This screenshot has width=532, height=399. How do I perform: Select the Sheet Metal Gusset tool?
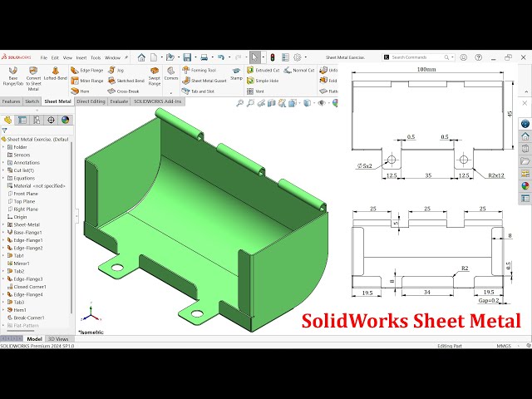click(204, 81)
